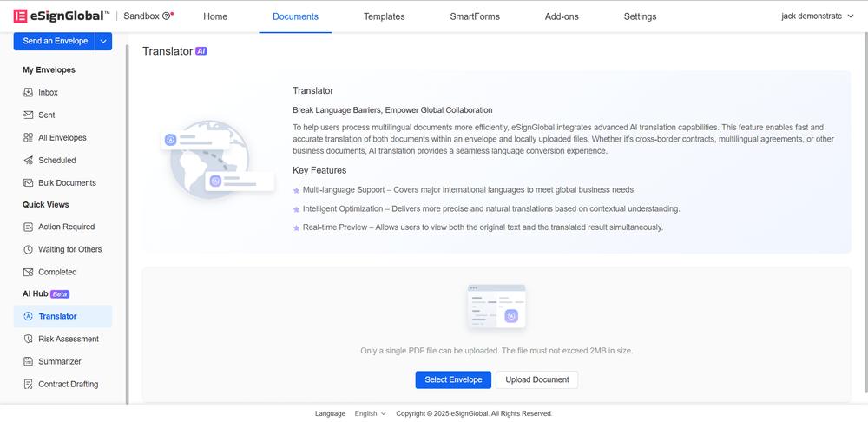Viewport: 868px width, 422px height.
Task: Click the Upload Document button
Action: pyautogui.click(x=536, y=379)
